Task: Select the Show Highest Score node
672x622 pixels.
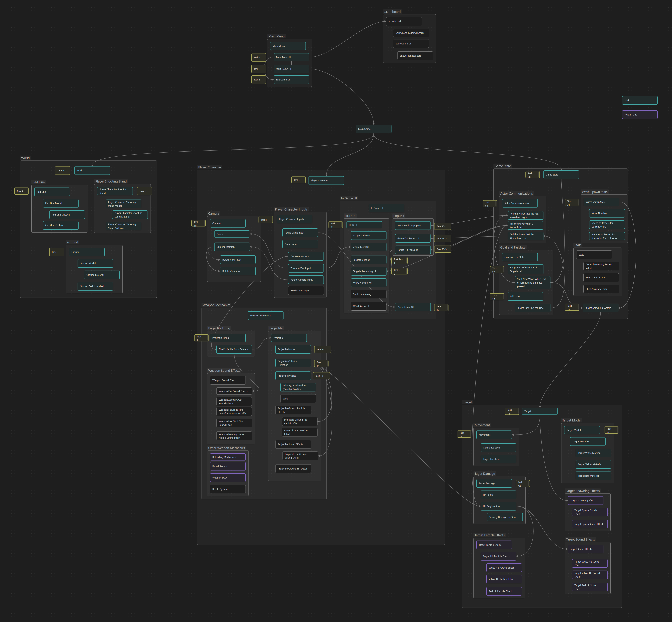Action: coord(415,56)
